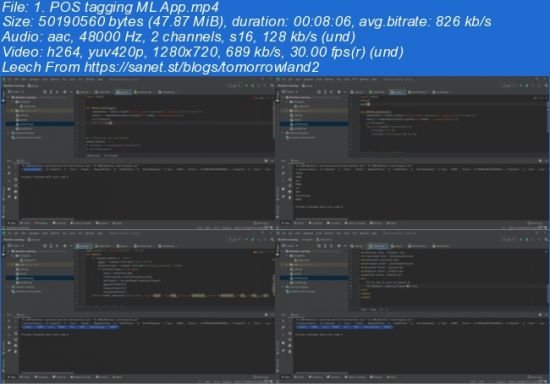Click the "Size: 50190560 bytes (47.87 MiB)" line

247,22
